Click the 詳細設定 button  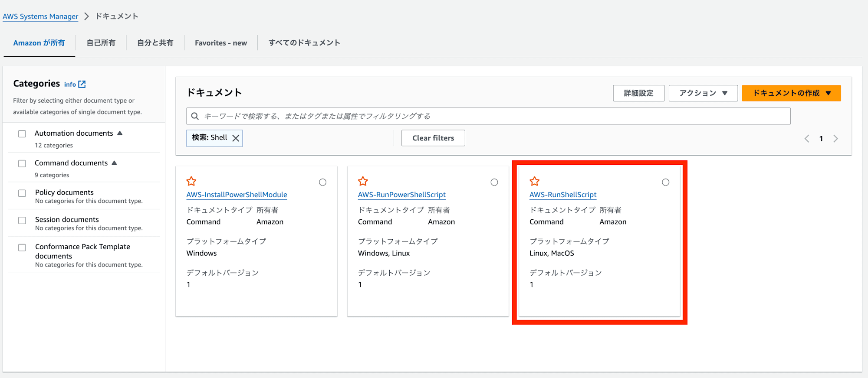click(638, 93)
